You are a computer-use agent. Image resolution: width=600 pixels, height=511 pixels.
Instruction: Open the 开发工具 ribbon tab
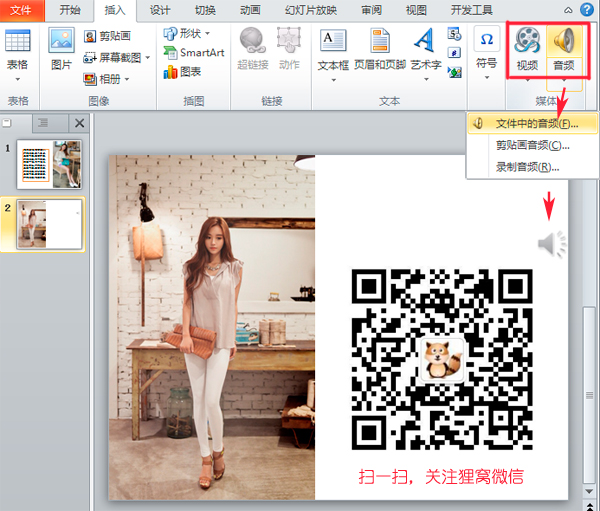471,10
